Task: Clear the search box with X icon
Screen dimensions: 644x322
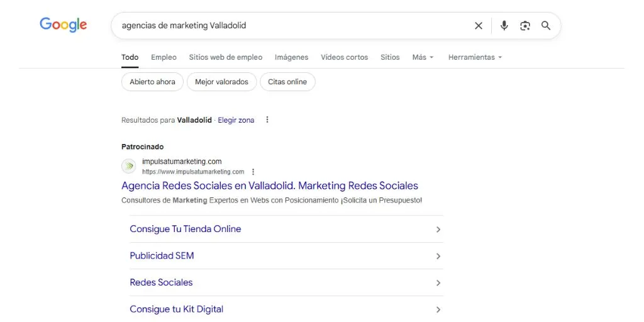Action: point(479,26)
